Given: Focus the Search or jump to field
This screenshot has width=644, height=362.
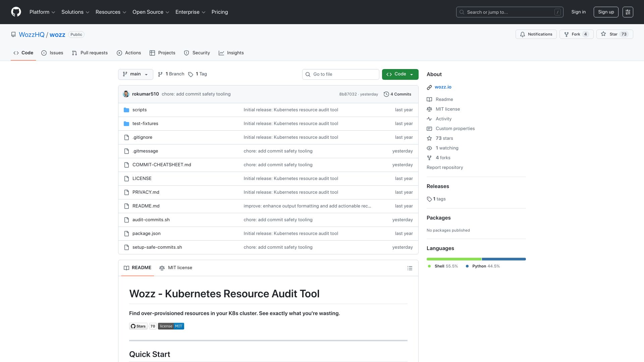Looking at the screenshot, I should 509,12.
